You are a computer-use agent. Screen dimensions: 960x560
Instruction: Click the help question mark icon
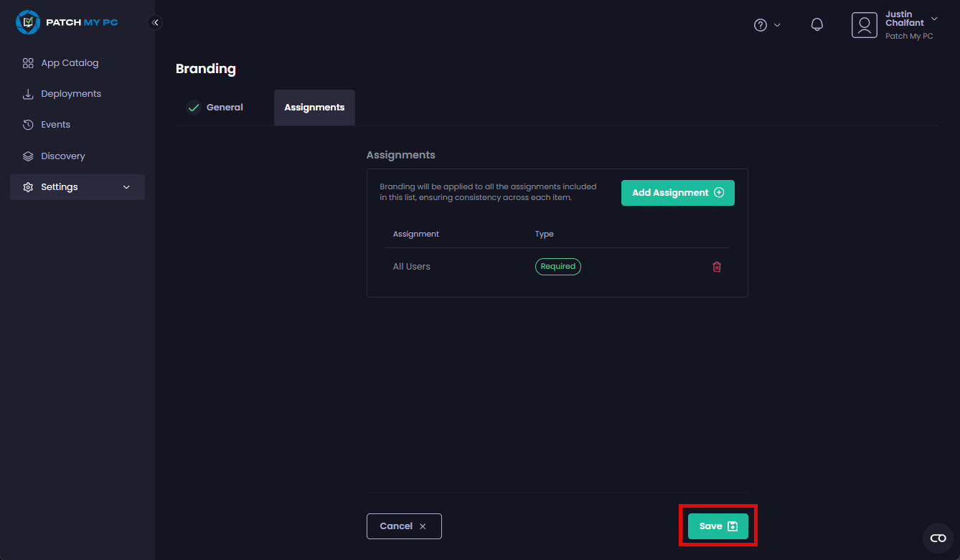point(760,25)
